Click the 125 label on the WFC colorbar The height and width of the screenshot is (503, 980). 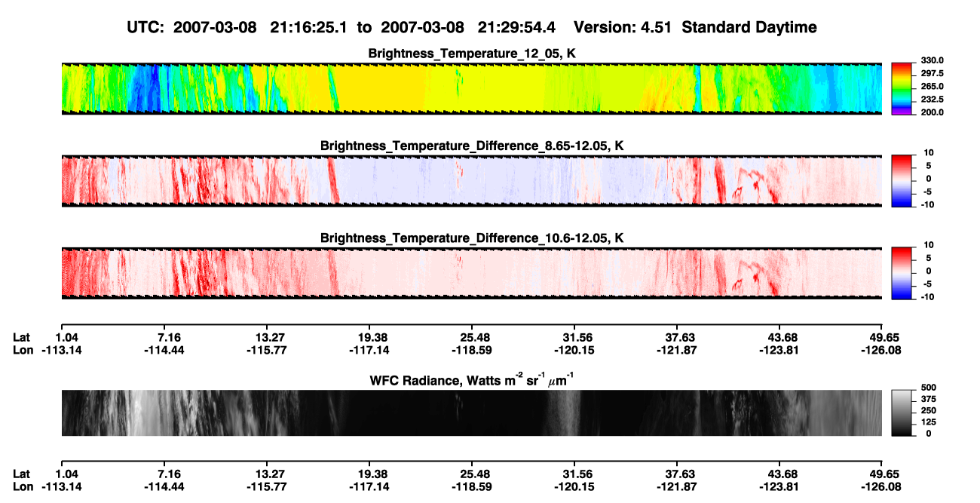[928, 422]
